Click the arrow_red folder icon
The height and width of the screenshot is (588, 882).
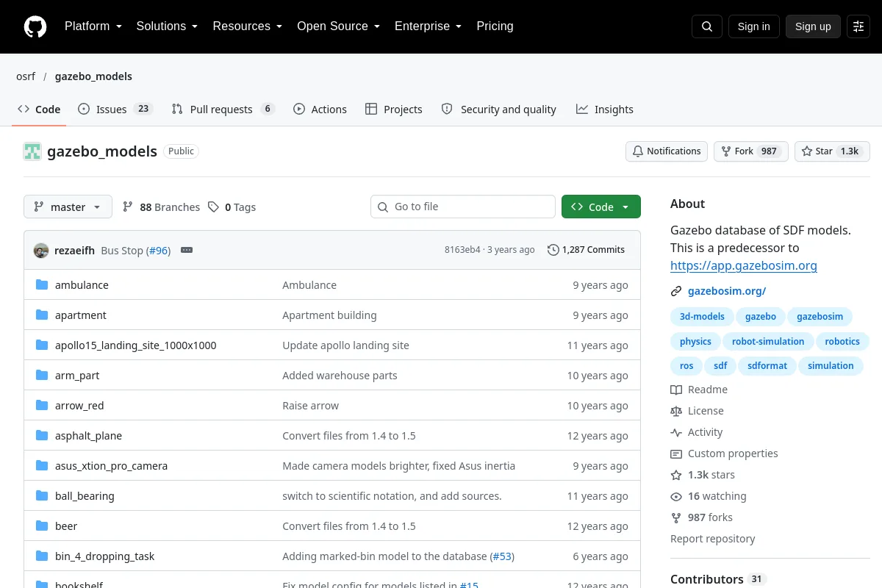click(42, 406)
